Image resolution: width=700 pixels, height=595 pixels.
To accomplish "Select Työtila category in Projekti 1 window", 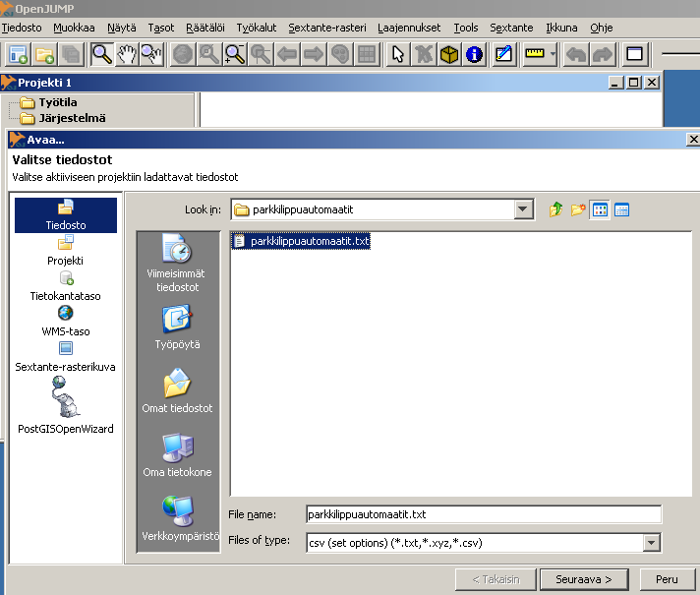I will (48, 102).
